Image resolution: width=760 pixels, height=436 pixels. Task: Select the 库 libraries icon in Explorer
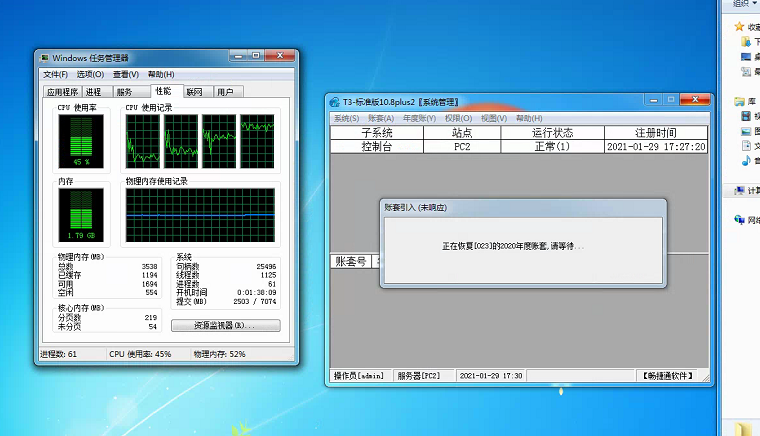coord(739,101)
